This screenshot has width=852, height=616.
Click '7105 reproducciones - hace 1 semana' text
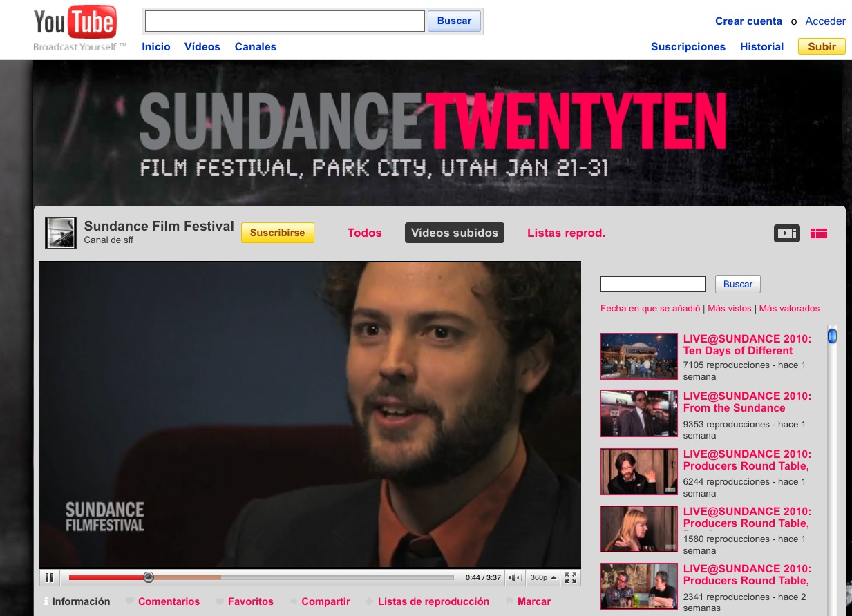point(745,371)
